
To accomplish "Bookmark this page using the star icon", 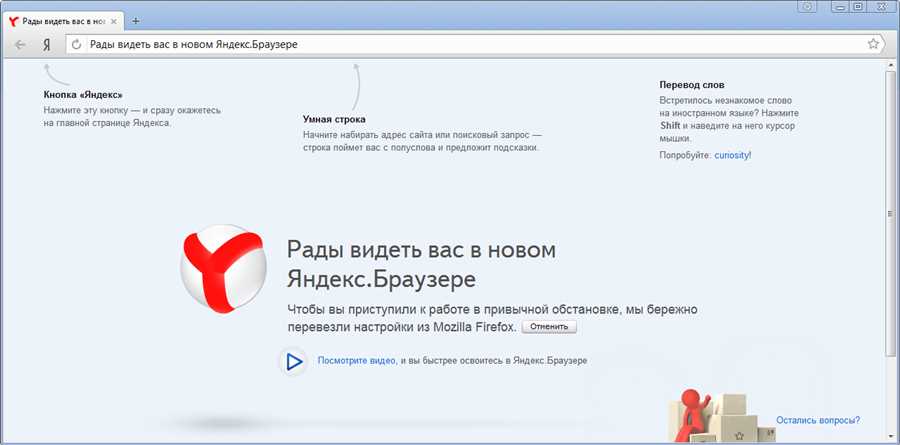I will click(x=873, y=44).
